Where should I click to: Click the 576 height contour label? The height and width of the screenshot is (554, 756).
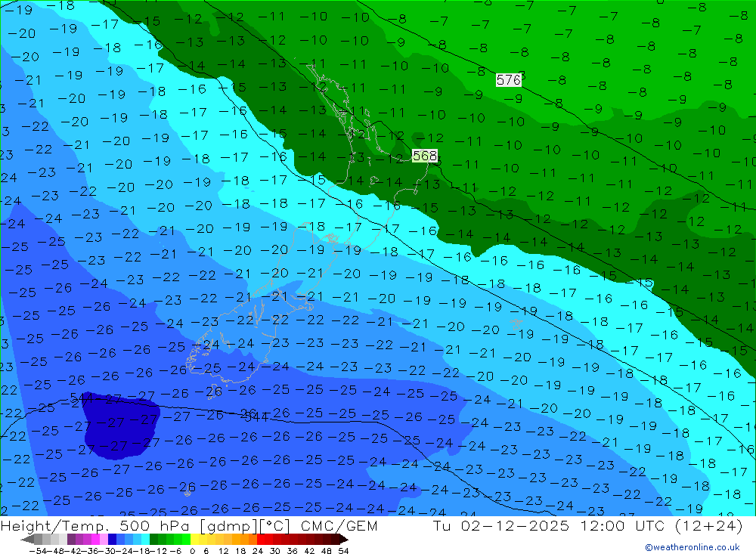[508, 79]
